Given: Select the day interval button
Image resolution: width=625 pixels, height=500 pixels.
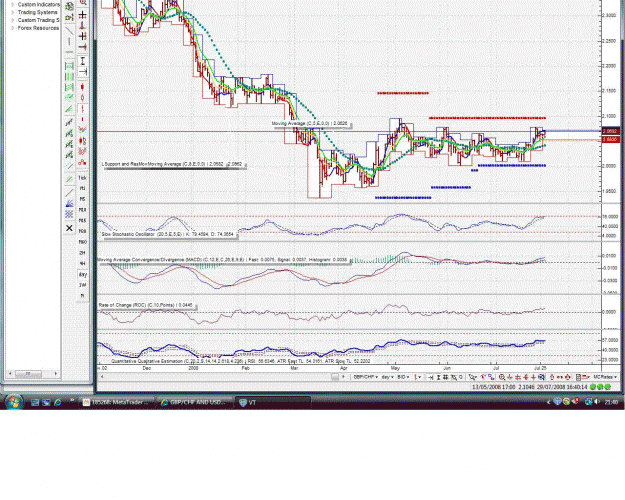Looking at the screenshot, I should (83, 274).
